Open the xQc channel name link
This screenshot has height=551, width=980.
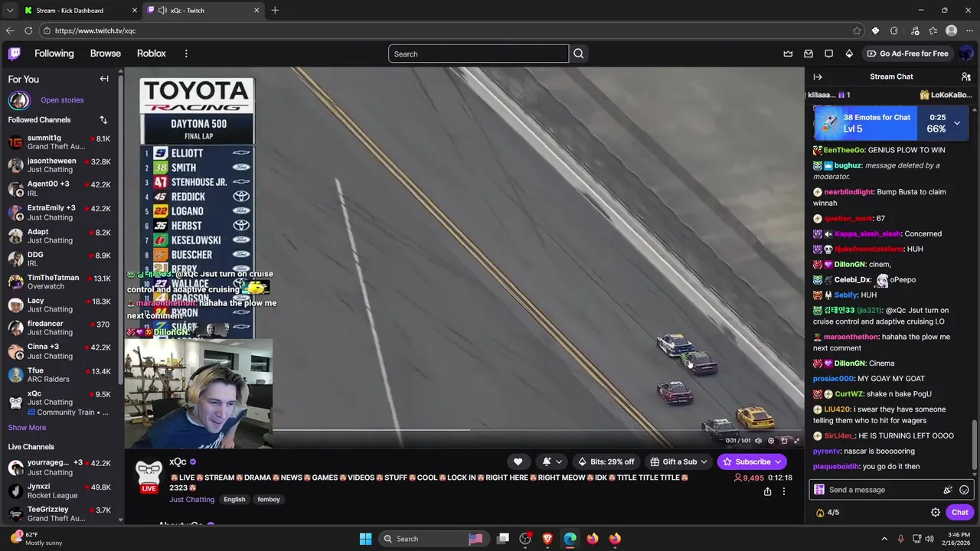click(x=178, y=461)
